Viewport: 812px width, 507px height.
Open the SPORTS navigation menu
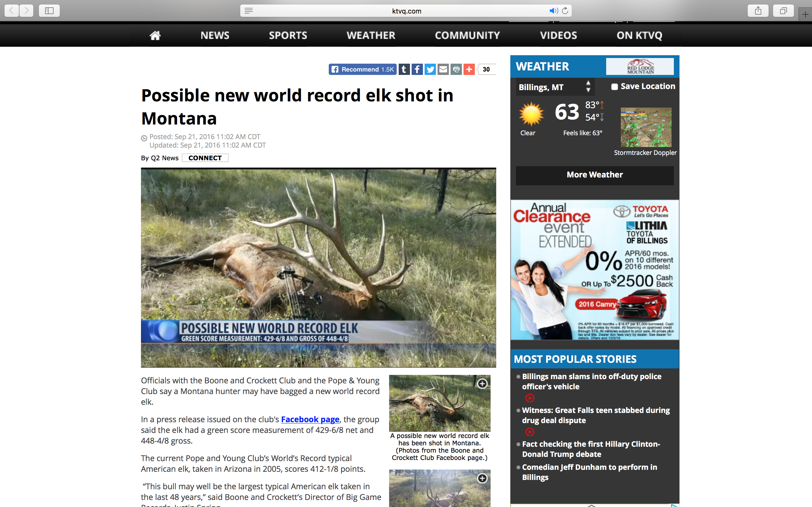[288, 35]
